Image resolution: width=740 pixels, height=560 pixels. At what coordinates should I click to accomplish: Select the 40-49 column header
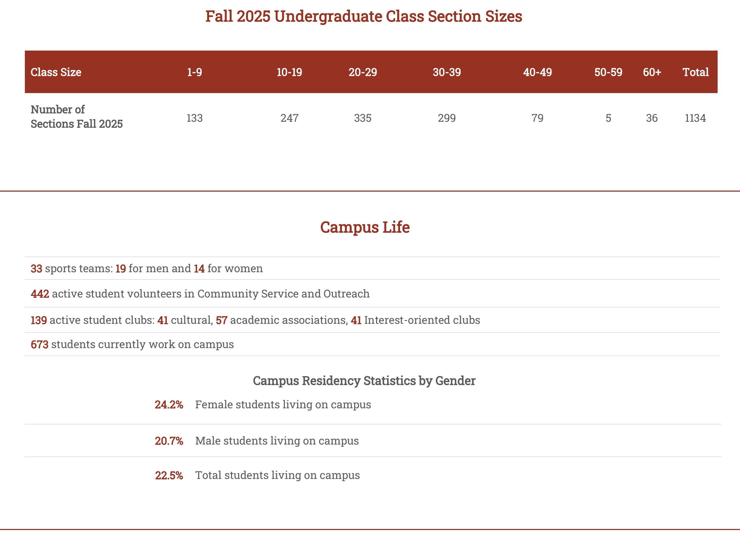[x=537, y=72]
